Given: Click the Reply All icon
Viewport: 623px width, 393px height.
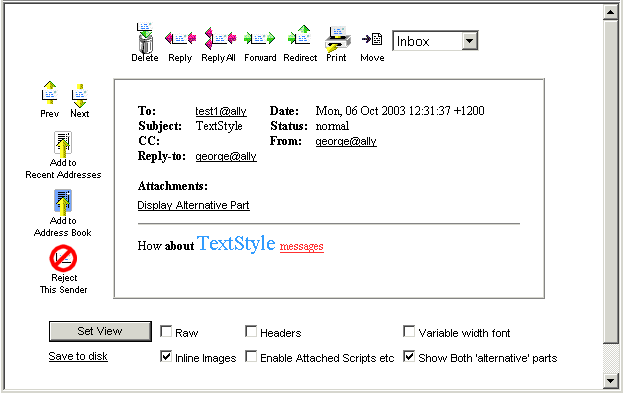Looking at the screenshot, I should click(221, 38).
